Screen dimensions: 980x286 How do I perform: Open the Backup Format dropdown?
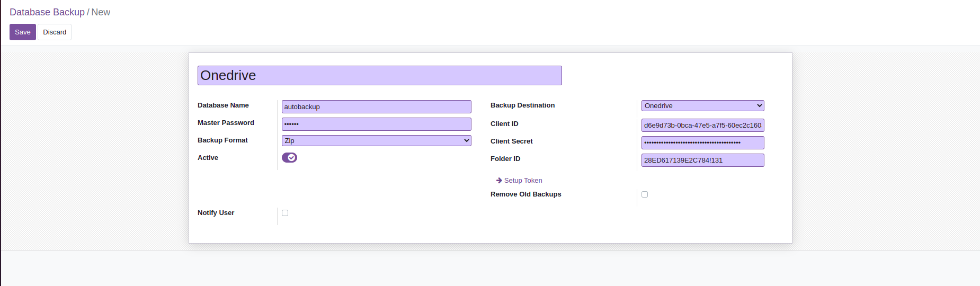point(376,141)
